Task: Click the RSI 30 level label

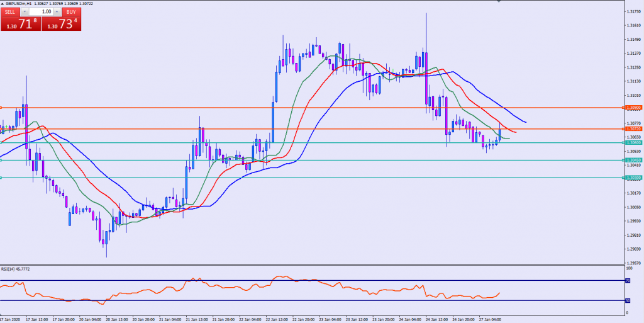Action: click(627, 300)
